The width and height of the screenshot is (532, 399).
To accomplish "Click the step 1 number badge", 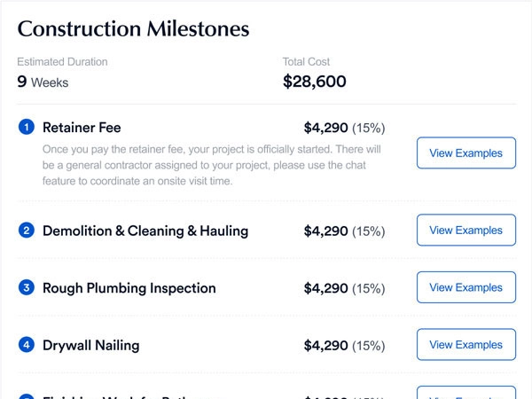I will tap(26, 128).
